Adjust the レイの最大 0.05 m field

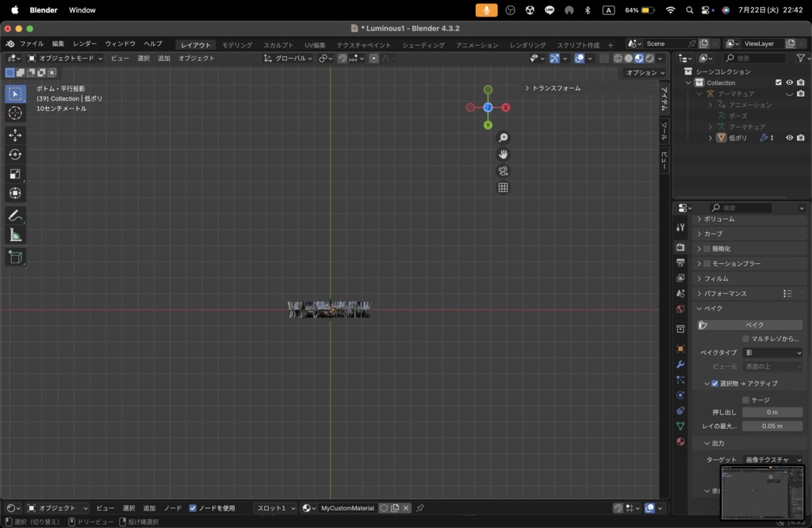772,426
